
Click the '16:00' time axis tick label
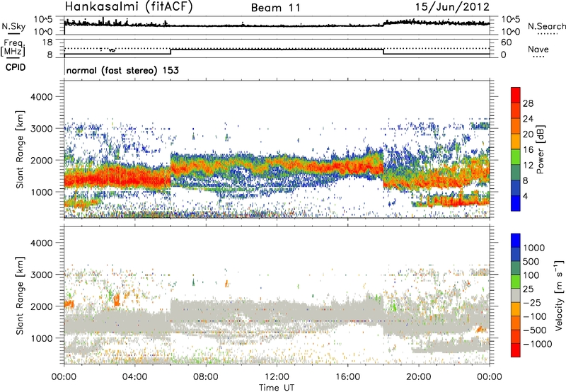347,377
